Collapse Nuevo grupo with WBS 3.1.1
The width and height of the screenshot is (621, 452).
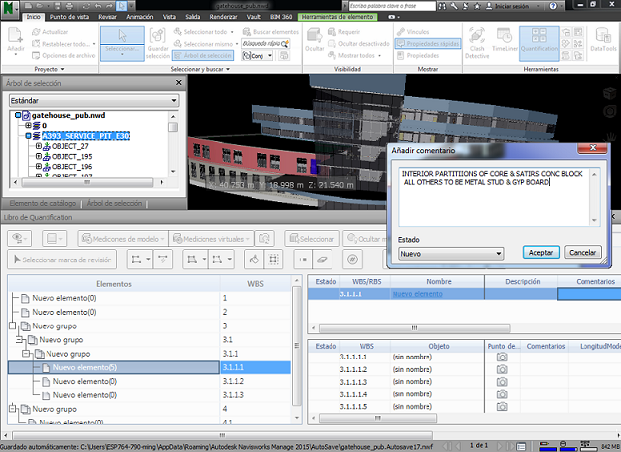point(26,353)
